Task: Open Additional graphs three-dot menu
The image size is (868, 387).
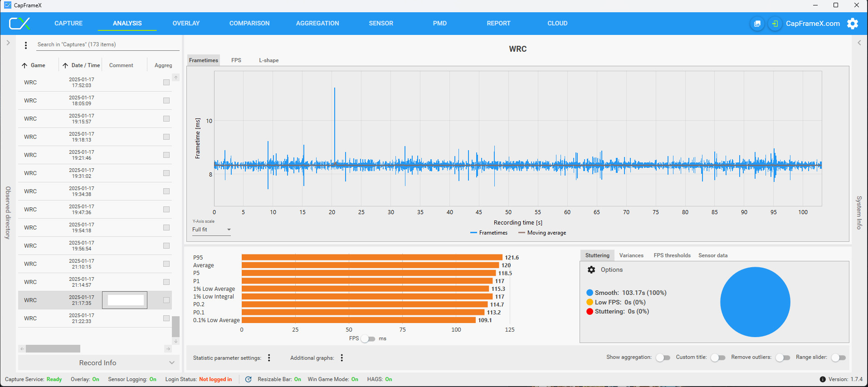Action: pos(341,358)
